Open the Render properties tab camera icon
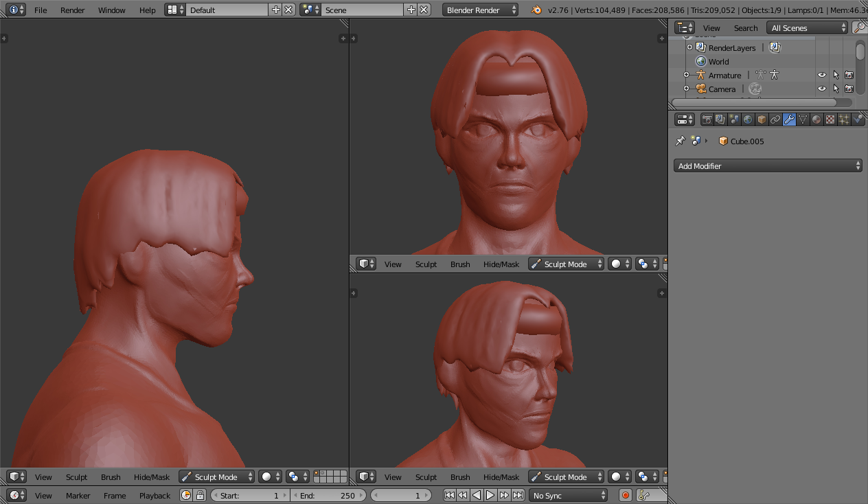Image resolution: width=868 pixels, height=504 pixels. pos(707,119)
